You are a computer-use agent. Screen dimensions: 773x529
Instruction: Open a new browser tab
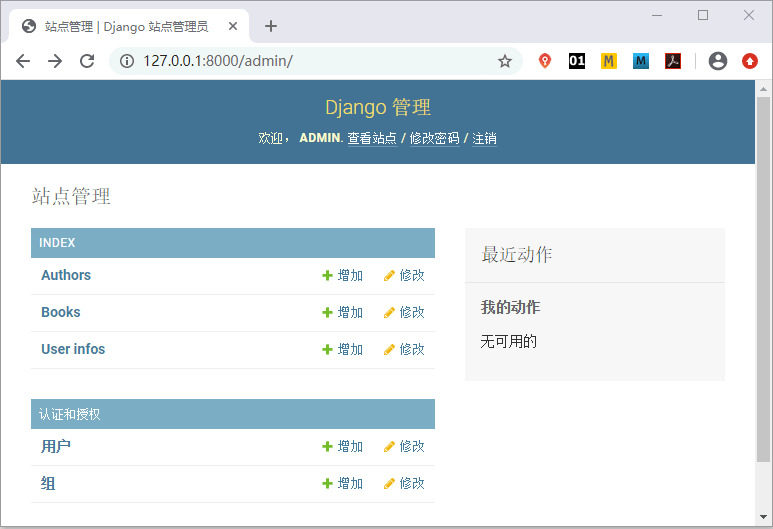point(271,26)
